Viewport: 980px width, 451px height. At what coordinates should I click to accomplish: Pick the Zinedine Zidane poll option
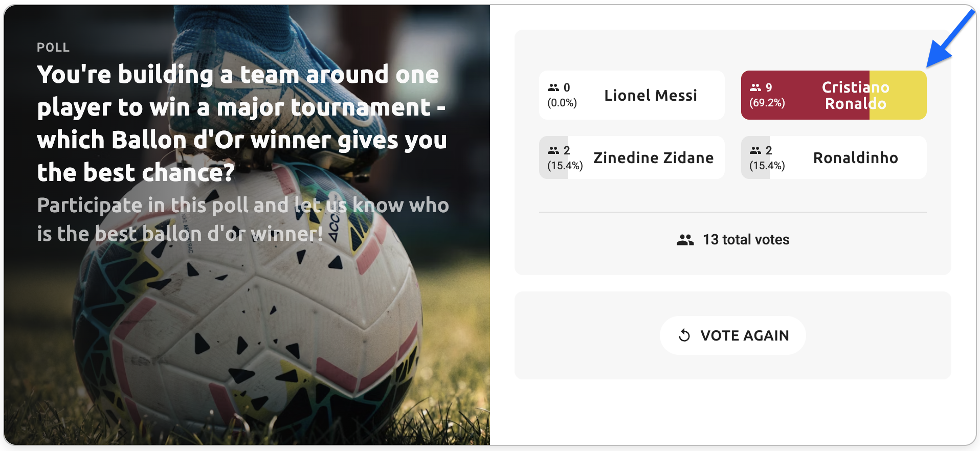653,158
